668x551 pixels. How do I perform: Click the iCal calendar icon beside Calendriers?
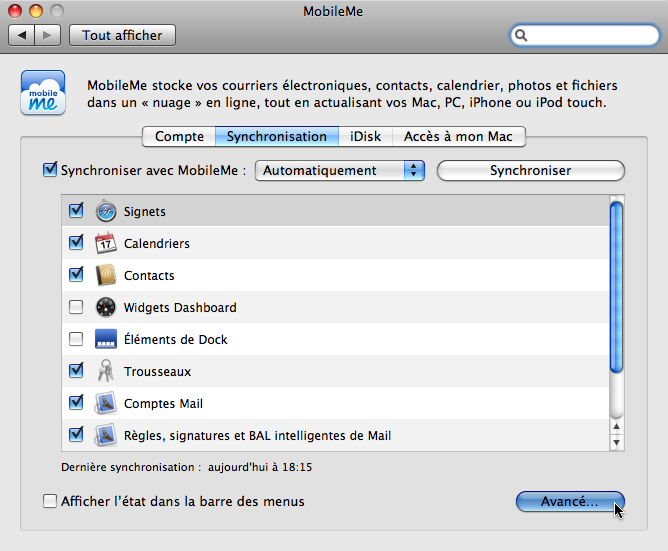point(106,243)
